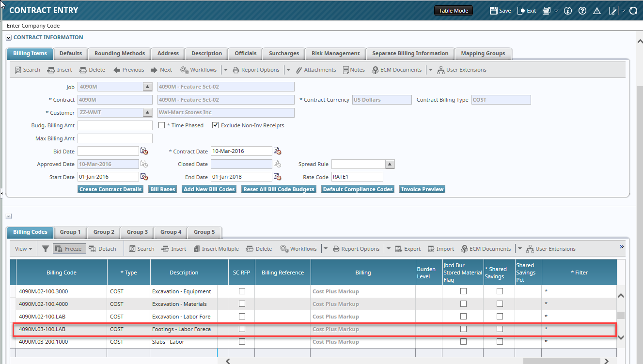The height and width of the screenshot is (364, 643).
Task: Open the Job lookup arrow
Action: [x=148, y=87]
